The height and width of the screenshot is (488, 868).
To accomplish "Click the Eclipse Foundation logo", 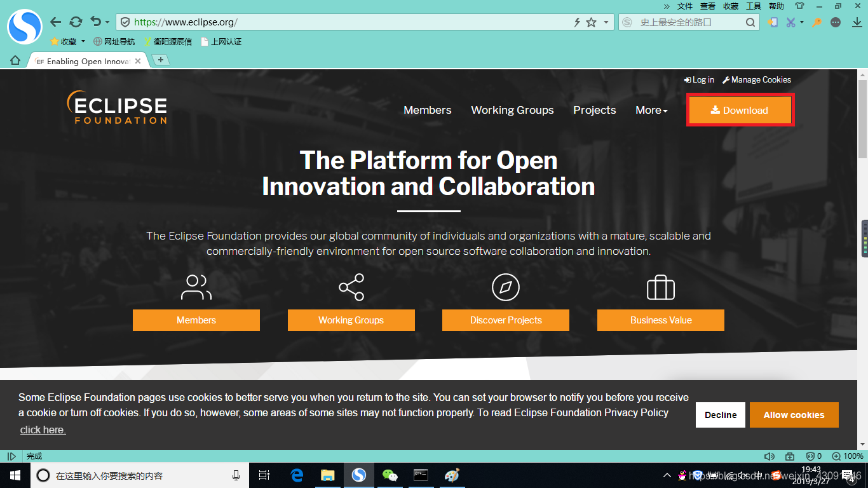I will coord(117,107).
